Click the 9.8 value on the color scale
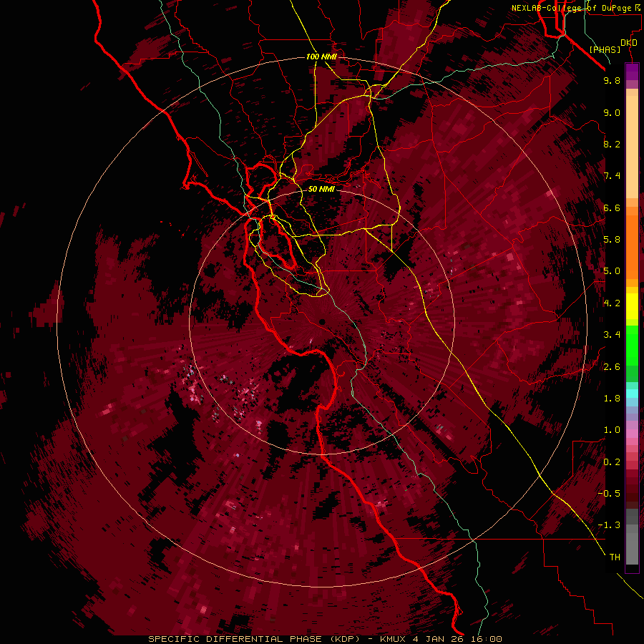644x644 pixels. [x=612, y=80]
